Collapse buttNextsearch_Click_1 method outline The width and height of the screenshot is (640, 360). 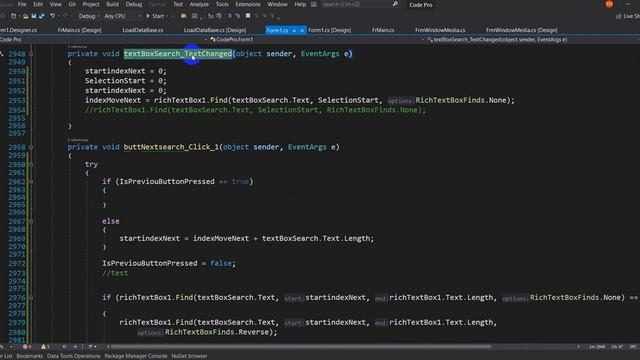(31, 147)
